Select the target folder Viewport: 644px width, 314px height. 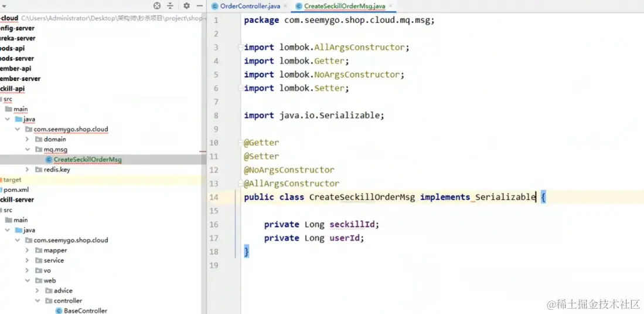click(x=12, y=180)
